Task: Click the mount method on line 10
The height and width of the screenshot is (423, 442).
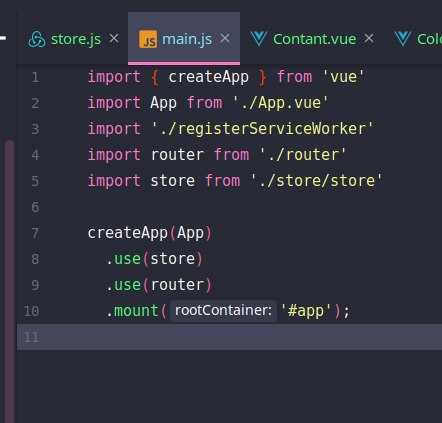Action: pyautogui.click(x=136, y=311)
